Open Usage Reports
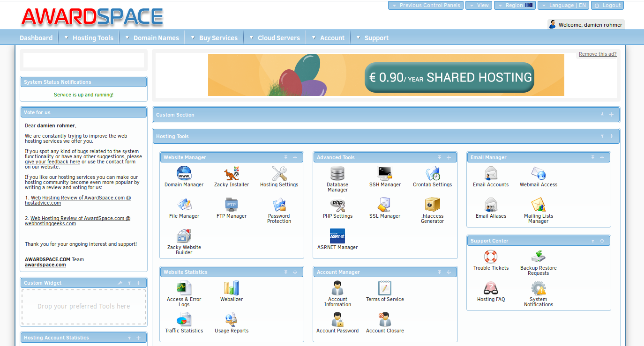The width and height of the screenshot is (644, 346). coord(232,323)
